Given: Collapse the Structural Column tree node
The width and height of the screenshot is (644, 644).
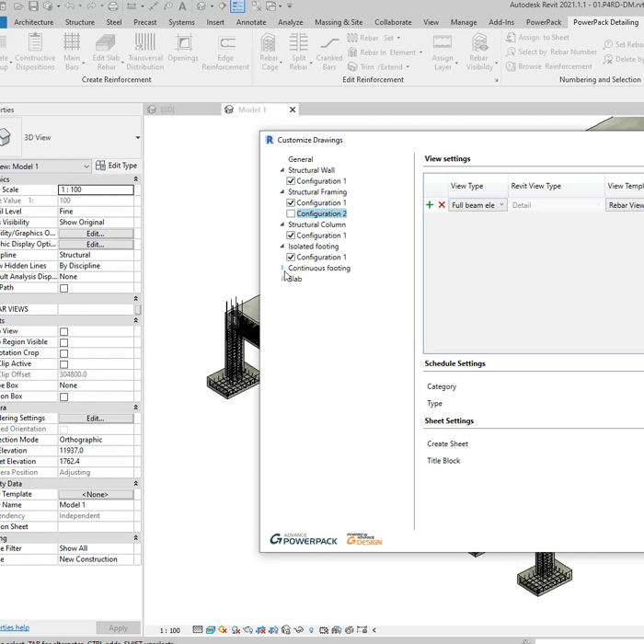Looking at the screenshot, I should point(282,224).
